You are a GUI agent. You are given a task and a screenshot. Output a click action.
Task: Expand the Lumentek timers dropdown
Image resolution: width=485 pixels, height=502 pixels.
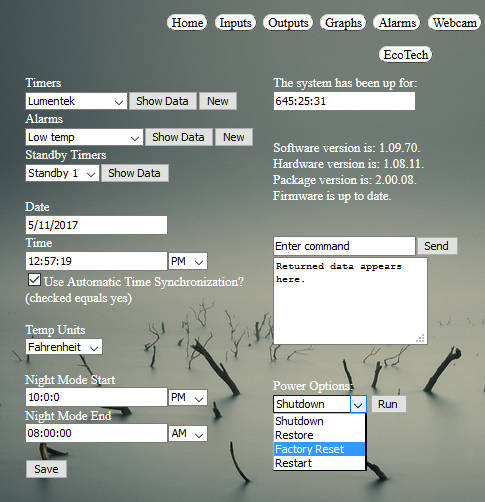[76, 101]
